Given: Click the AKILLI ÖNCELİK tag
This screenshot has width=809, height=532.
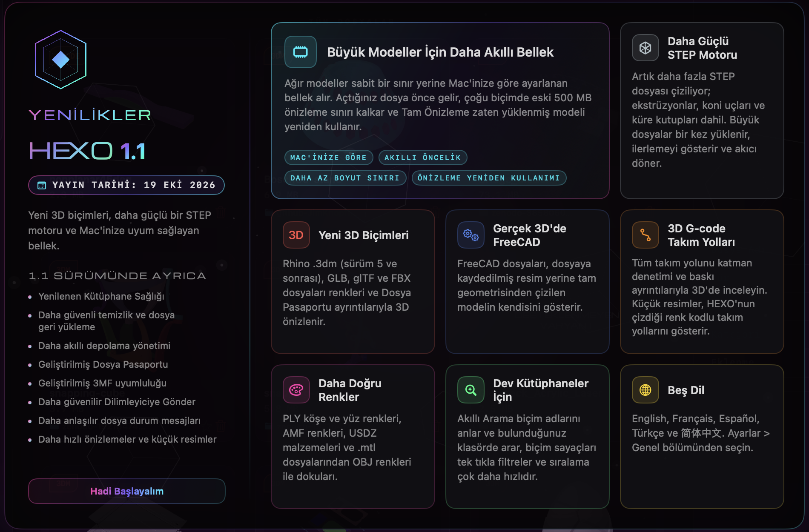Looking at the screenshot, I should click(x=423, y=157).
